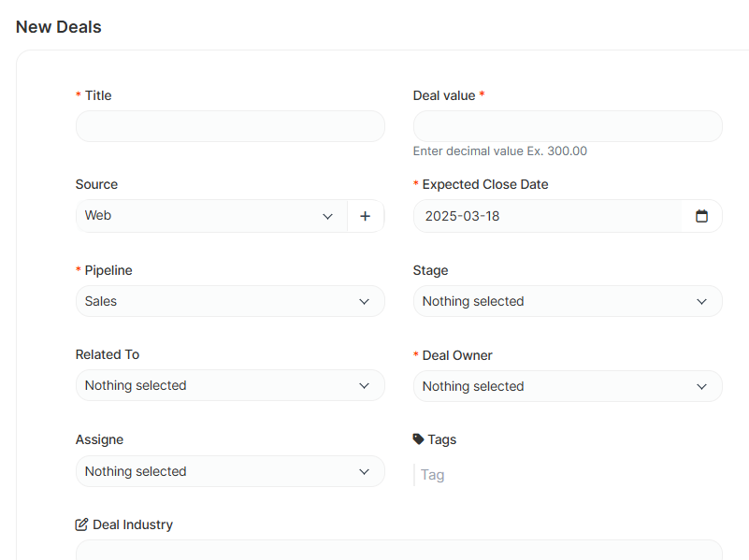The image size is (749, 560).
Task: Click the New Deals heading
Action: click(x=59, y=27)
